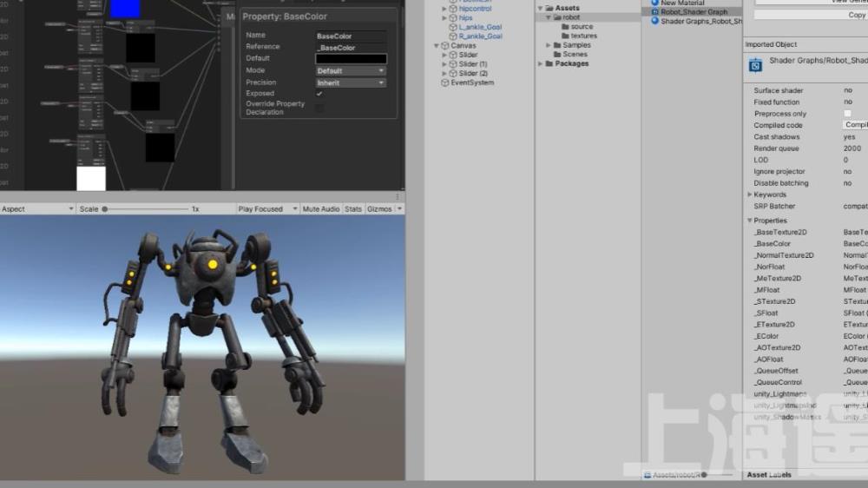Screen dimensions: 868x488
Task: Collapse the Assets folder arrow
Action: click(x=540, y=8)
